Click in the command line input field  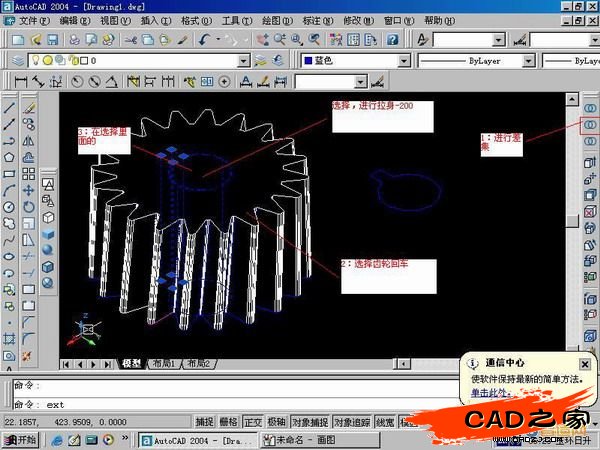(x=300, y=404)
